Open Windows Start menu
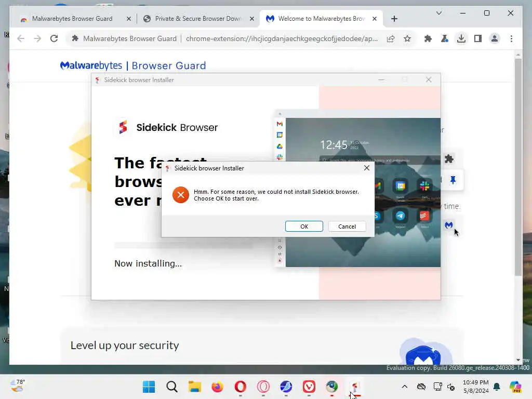The image size is (532, 399). [149, 387]
